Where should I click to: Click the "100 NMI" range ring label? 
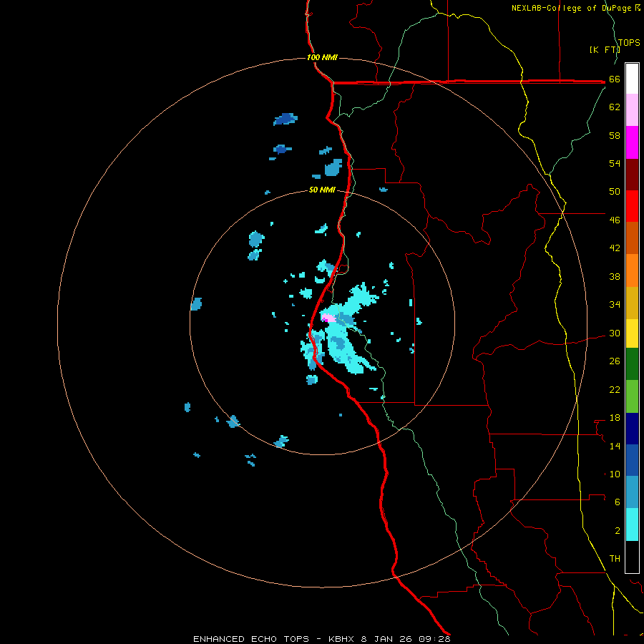pos(322,57)
